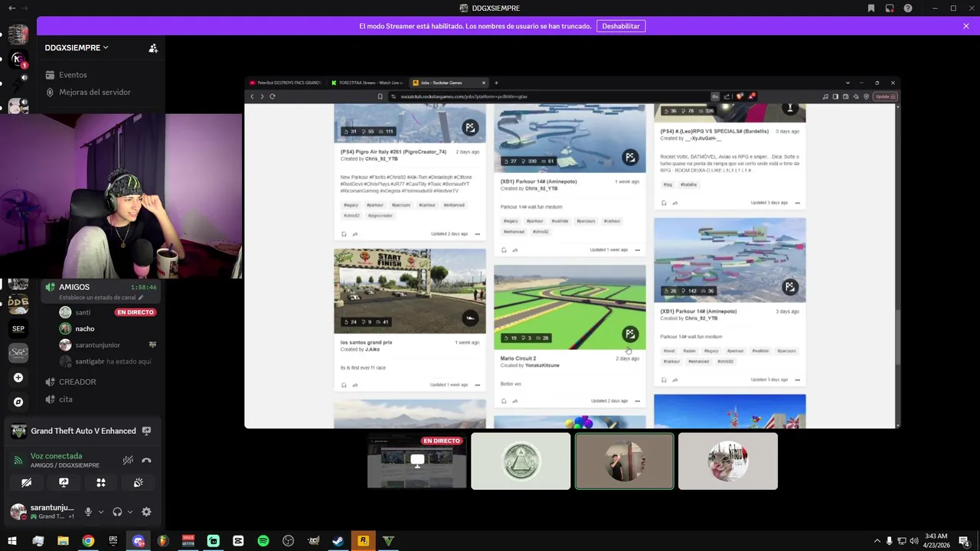Select user sarantunjunior in voice channel
The image size is (980, 551).
pyautogui.click(x=98, y=345)
